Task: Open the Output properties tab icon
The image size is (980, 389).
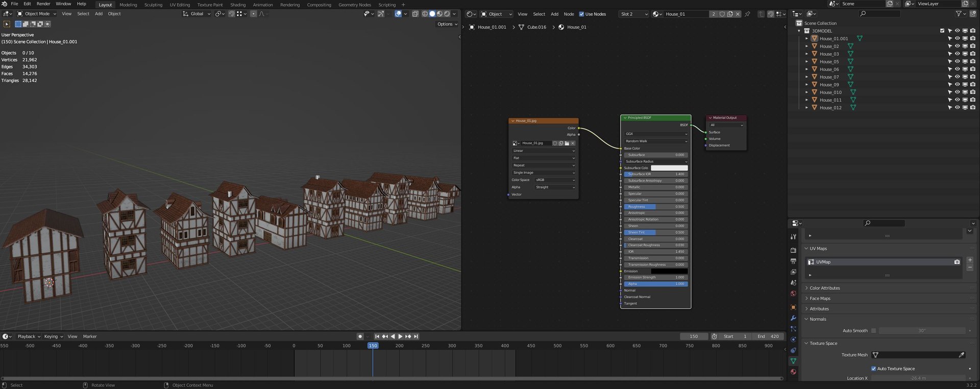Action: [793, 261]
